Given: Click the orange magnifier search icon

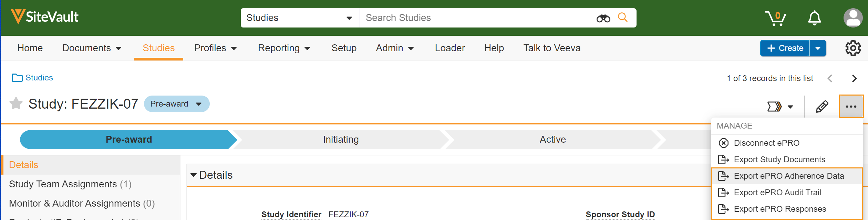Looking at the screenshot, I should click(x=622, y=18).
